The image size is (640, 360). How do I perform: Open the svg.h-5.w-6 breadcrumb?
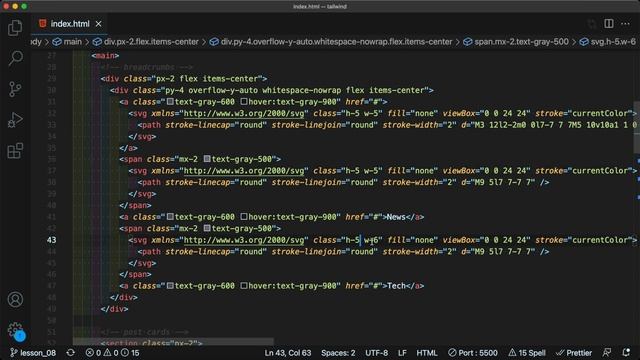point(608,42)
